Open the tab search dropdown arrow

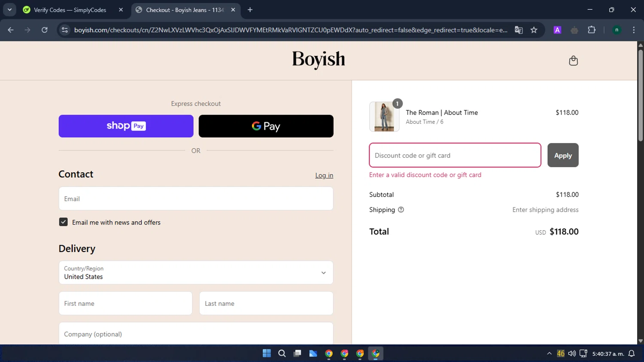coord(9,10)
